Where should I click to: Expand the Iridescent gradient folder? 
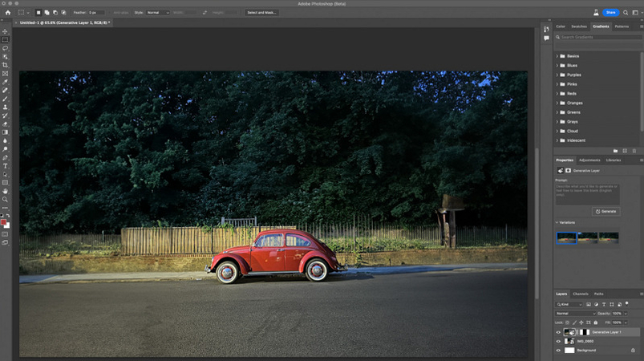tap(557, 140)
